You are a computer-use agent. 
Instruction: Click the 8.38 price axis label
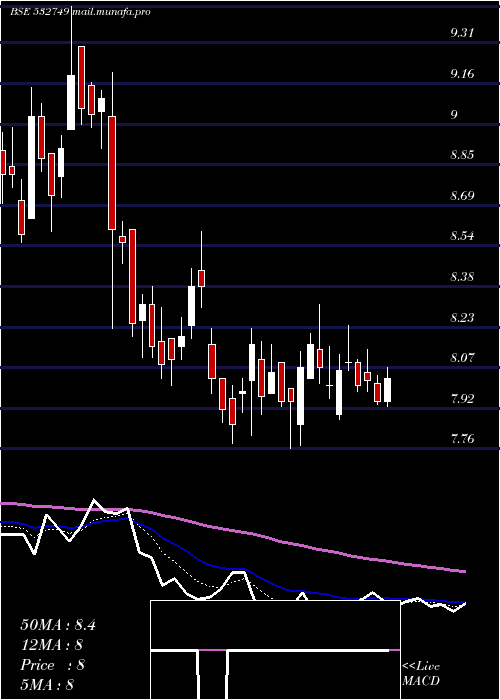tap(462, 277)
